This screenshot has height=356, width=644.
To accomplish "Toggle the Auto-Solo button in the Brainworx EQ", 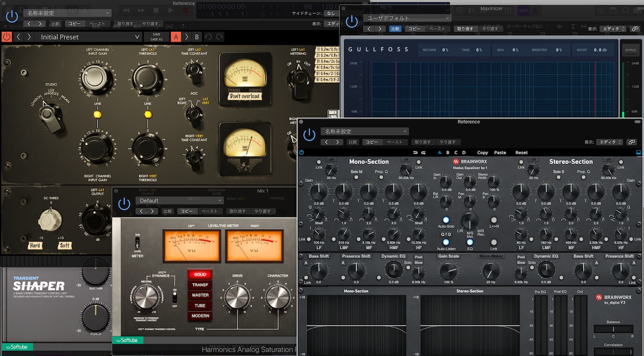I will click(x=446, y=220).
